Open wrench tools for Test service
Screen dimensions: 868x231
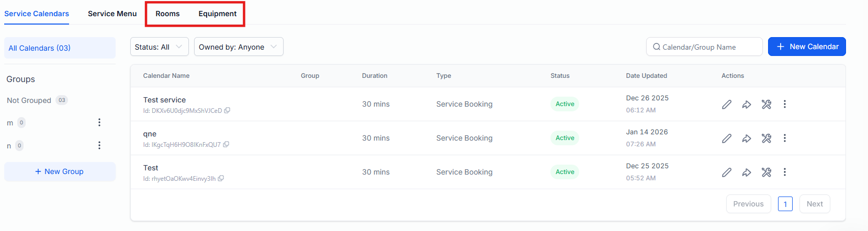766,105
